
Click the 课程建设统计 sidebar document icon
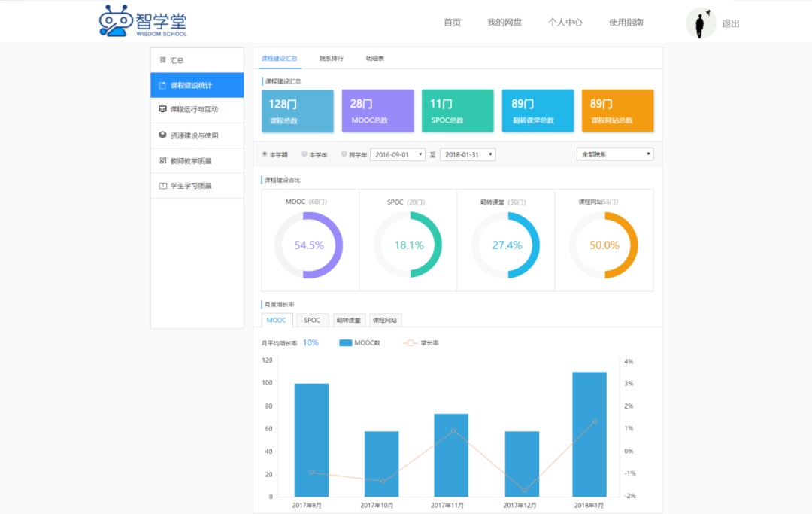(162, 85)
